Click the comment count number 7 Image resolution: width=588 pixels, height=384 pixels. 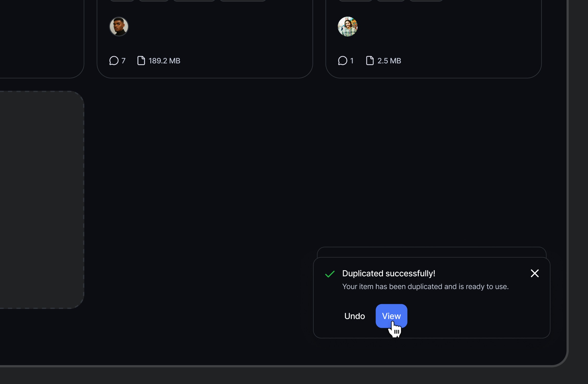[123, 61]
